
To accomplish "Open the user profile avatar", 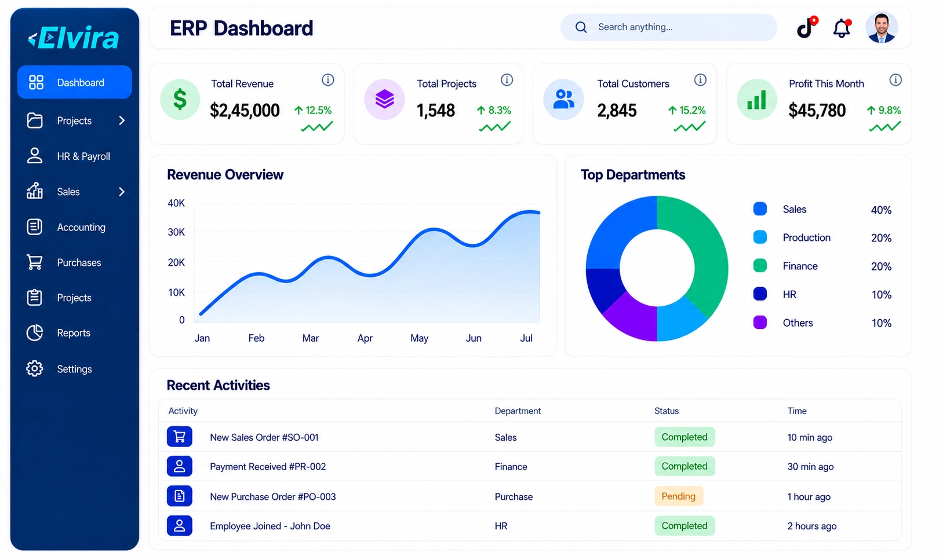I will [882, 28].
